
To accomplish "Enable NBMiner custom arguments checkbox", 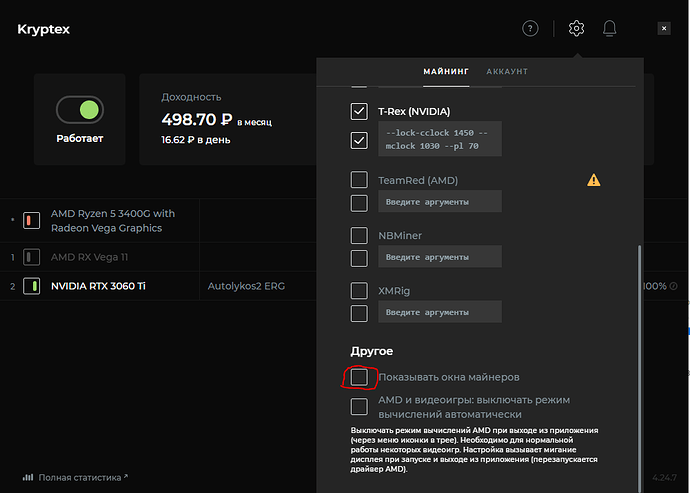I will (359, 258).
